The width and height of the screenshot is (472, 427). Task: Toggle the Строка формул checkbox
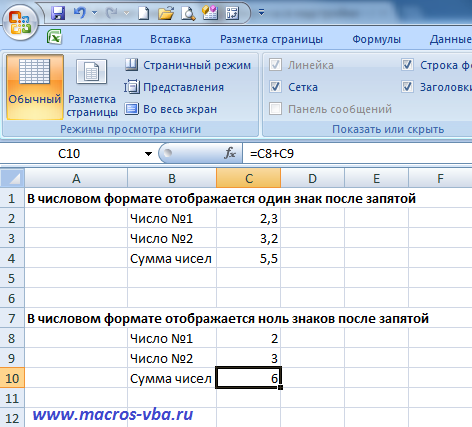point(408,65)
